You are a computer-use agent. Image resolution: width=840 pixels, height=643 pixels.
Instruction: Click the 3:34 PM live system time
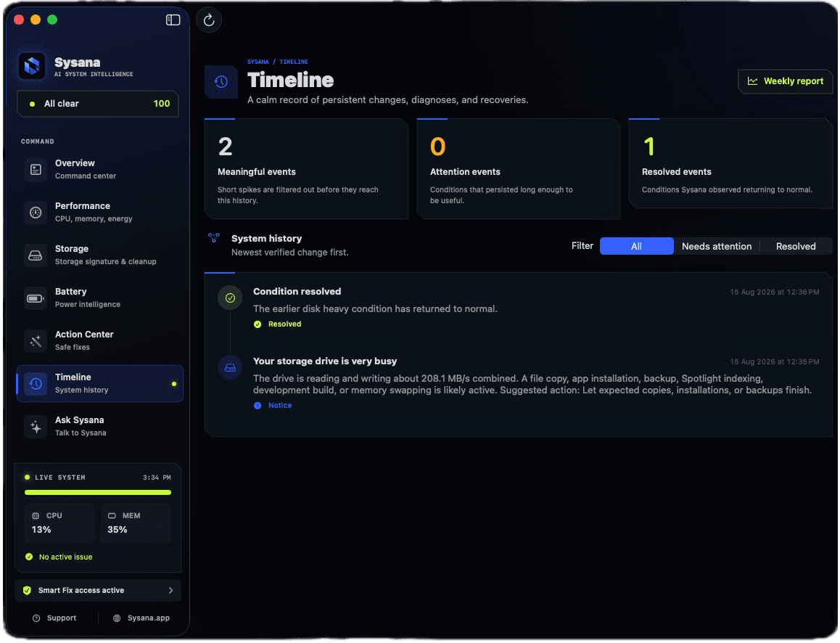click(157, 478)
